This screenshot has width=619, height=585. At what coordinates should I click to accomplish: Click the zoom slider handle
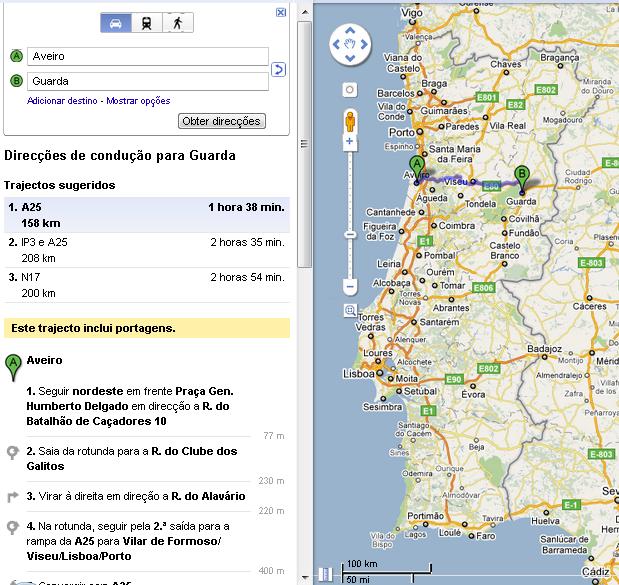point(350,235)
